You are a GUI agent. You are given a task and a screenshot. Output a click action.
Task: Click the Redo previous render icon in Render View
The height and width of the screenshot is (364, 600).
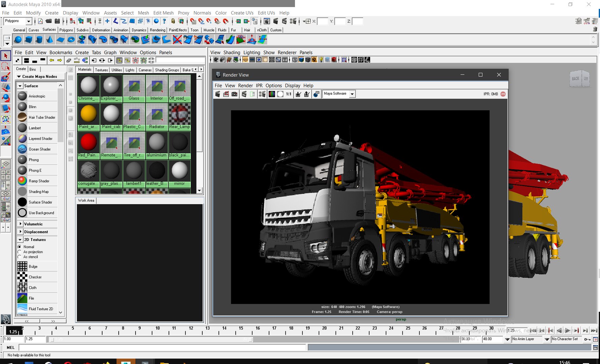217,94
